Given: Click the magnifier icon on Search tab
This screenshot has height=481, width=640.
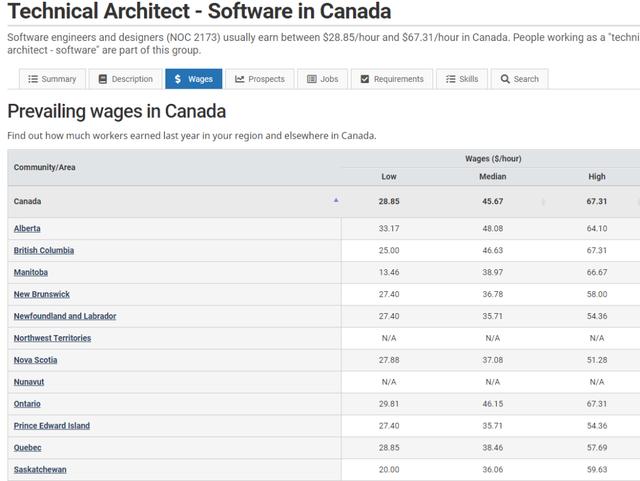Looking at the screenshot, I should tap(506, 79).
